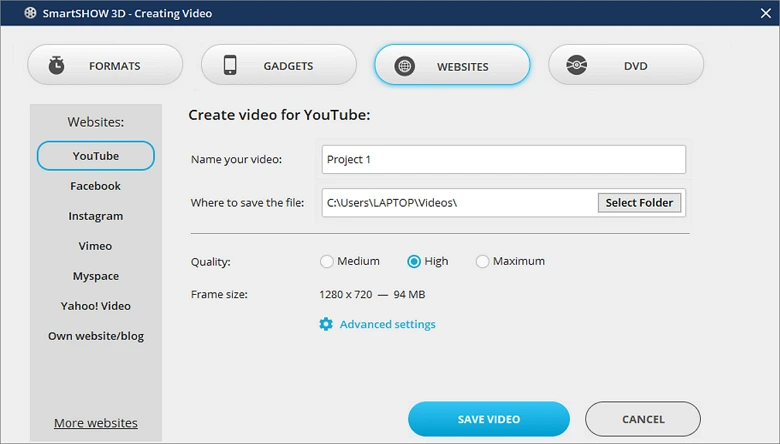This screenshot has height=444, width=780.
Task: Click the Save Video button
Action: (x=488, y=419)
